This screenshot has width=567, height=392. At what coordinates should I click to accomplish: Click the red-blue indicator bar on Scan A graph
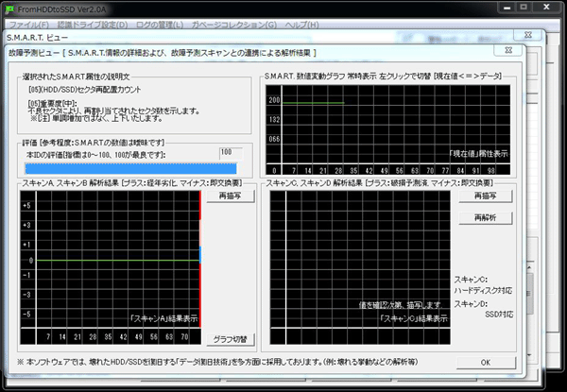[200, 259]
